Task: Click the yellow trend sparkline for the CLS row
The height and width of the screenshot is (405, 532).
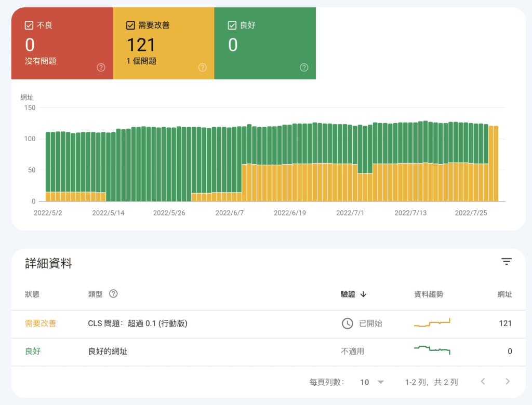Action: [432, 323]
